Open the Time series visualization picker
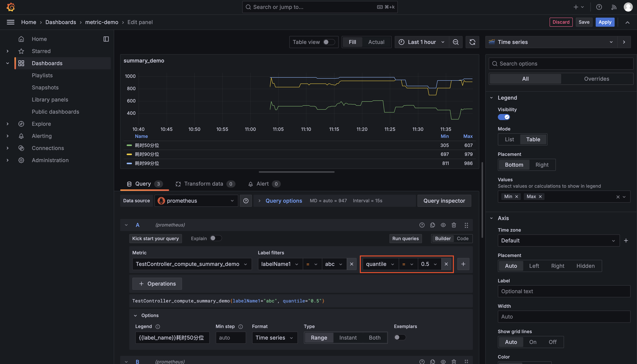This screenshot has width=637, height=364. (x=551, y=42)
